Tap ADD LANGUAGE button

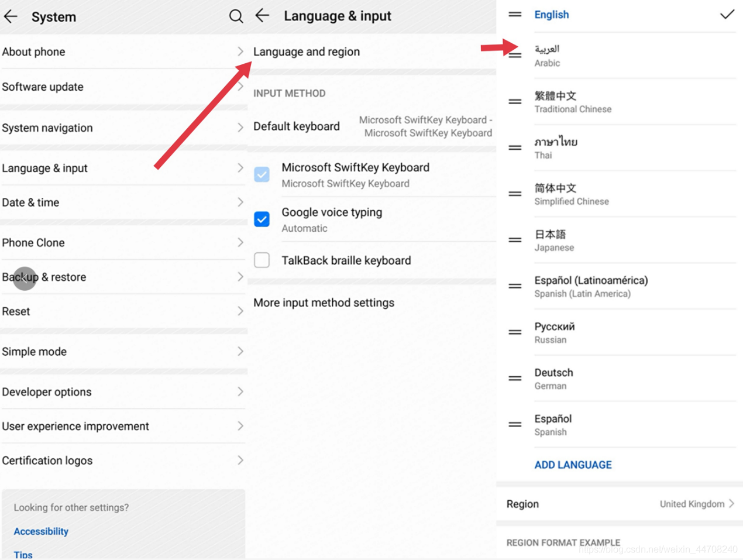573,465
